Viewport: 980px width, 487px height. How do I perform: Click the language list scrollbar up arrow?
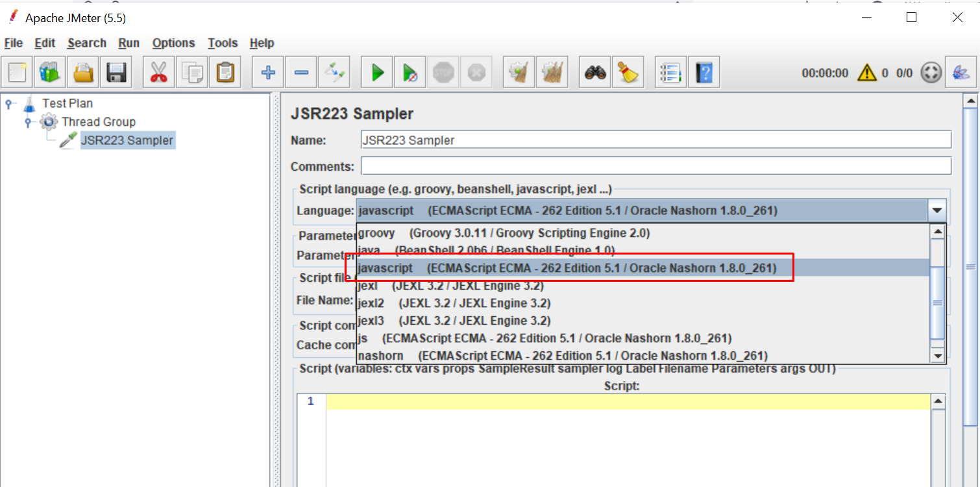click(x=937, y=231)
